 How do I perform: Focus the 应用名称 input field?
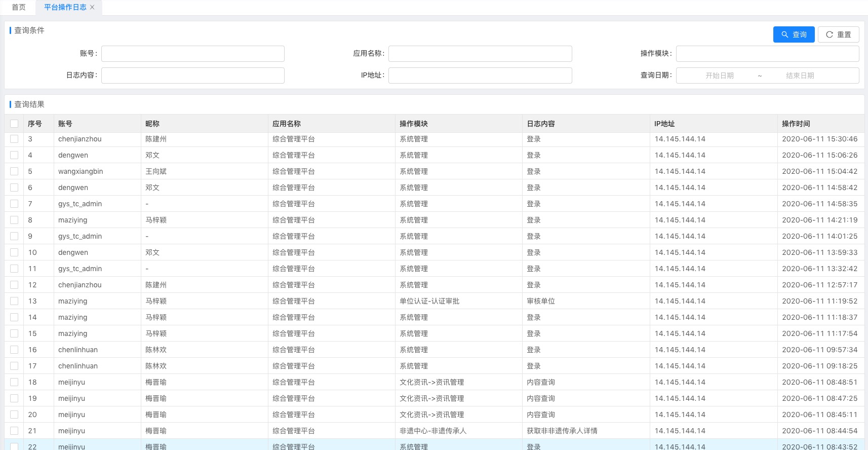[x=480, y=54]
